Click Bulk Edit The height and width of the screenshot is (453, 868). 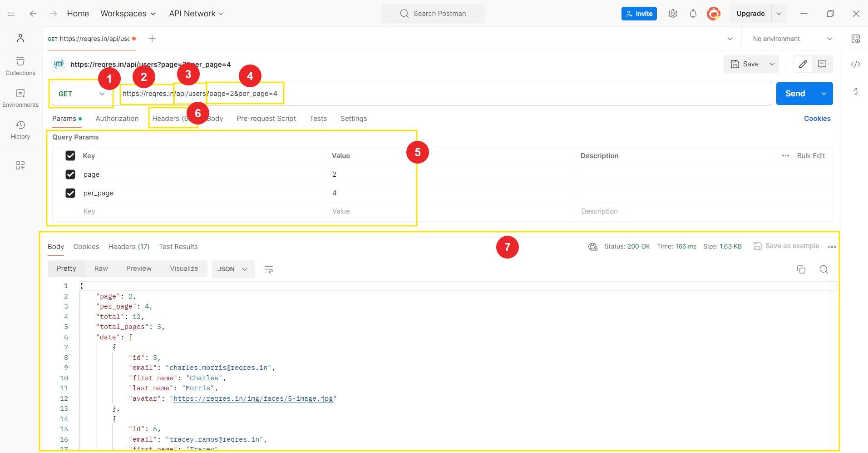pyautogui.click(x=811, y=155)
